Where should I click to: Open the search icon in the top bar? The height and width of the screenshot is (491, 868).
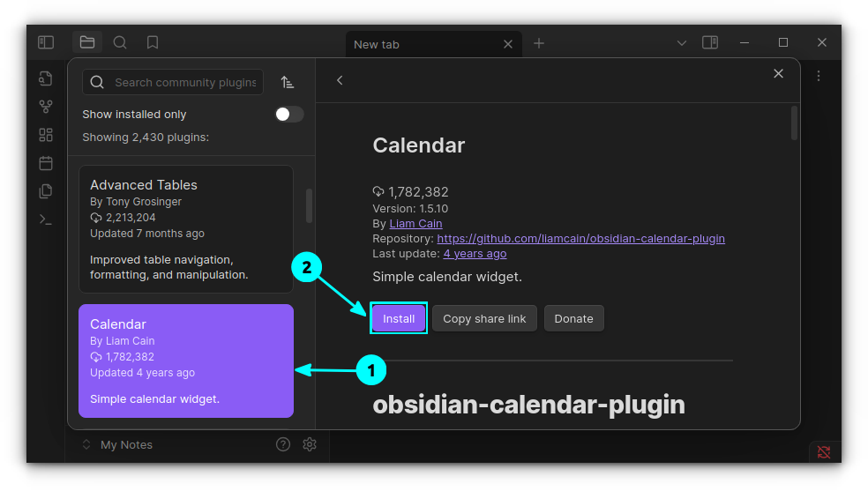pyautogui.click(x=120, y=42)
